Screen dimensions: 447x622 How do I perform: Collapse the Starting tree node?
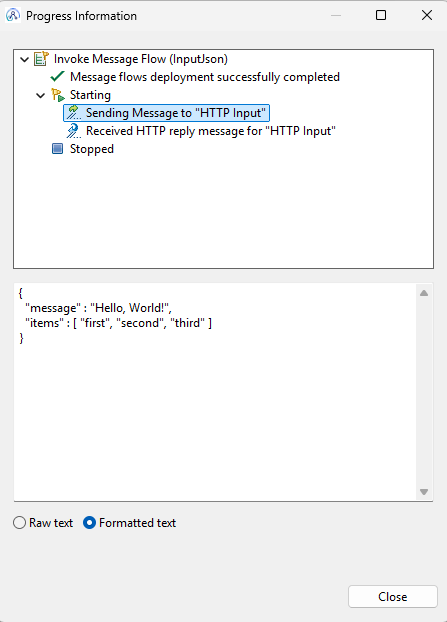pos(40,96)
